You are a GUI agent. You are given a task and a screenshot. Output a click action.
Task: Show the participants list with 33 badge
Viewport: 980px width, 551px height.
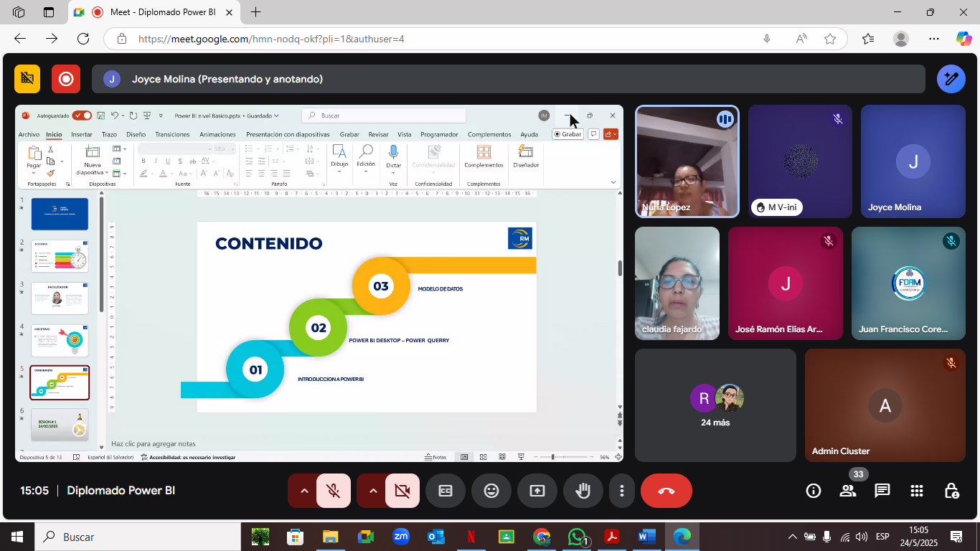click(x=847, y=491)
